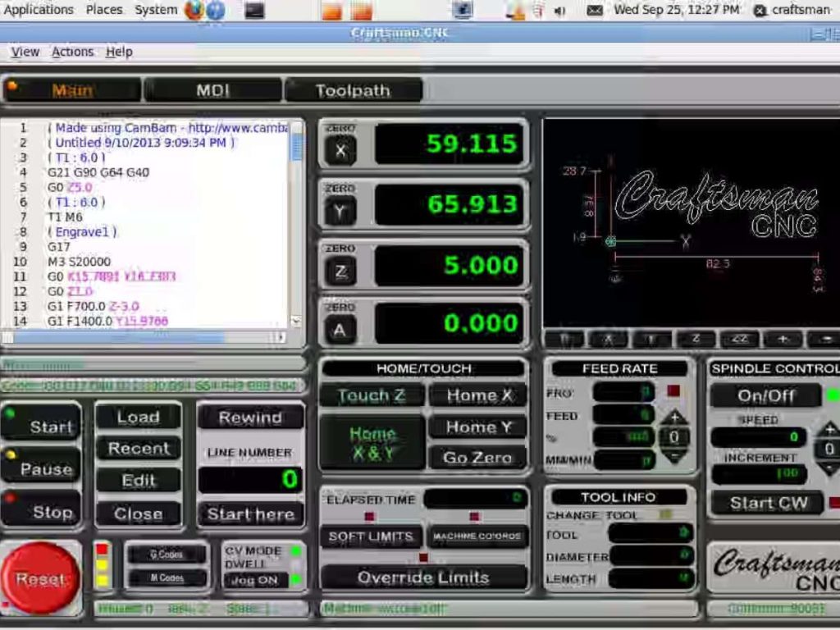Screen dimensions: 840x630
Task: Switch to the Toolpath tab
Action: point(353,90)
